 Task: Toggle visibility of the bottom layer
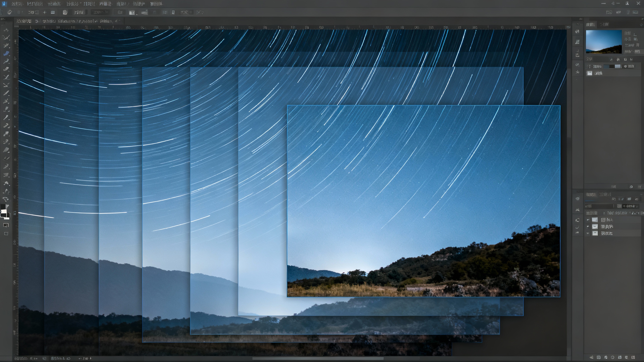click(588, 233)
